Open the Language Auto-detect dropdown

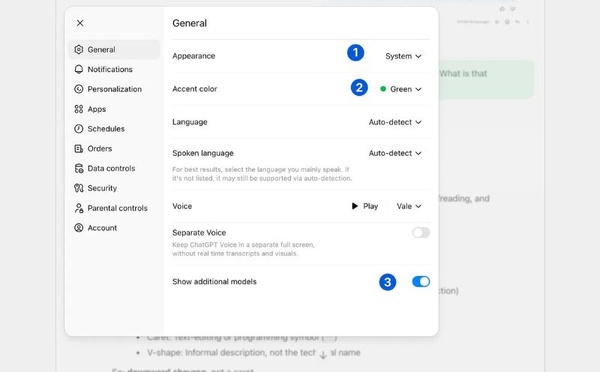pyautogui.click(x=395, y=122)
